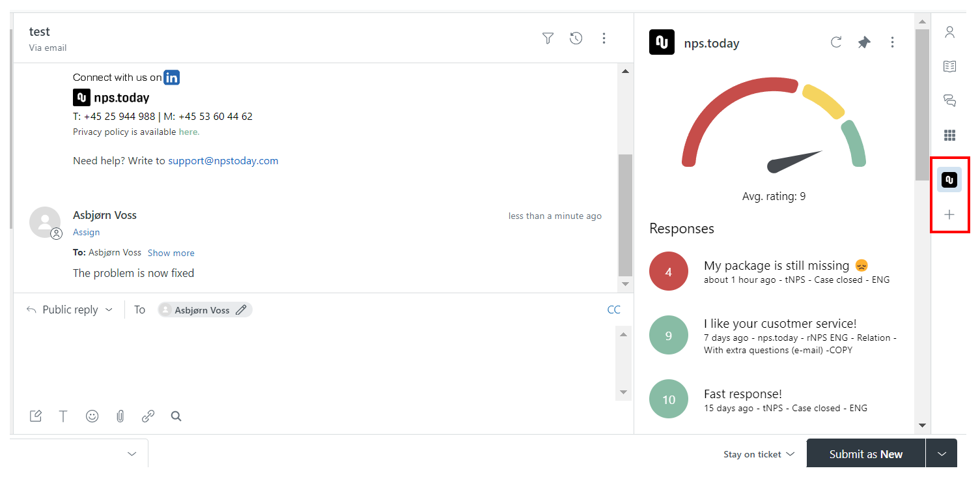View conversation events with the clock icon
The height and width of the screenshot is (477, 980).
coord(576,38)
